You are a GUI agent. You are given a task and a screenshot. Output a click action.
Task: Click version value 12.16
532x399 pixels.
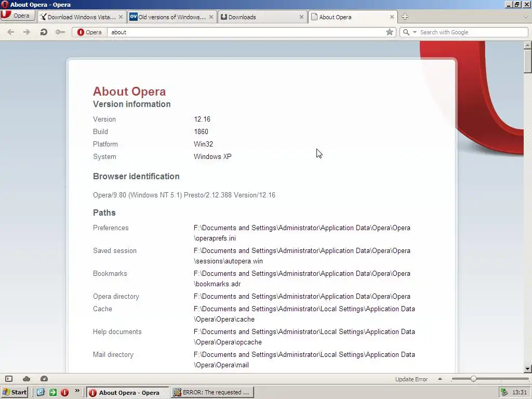202,119
